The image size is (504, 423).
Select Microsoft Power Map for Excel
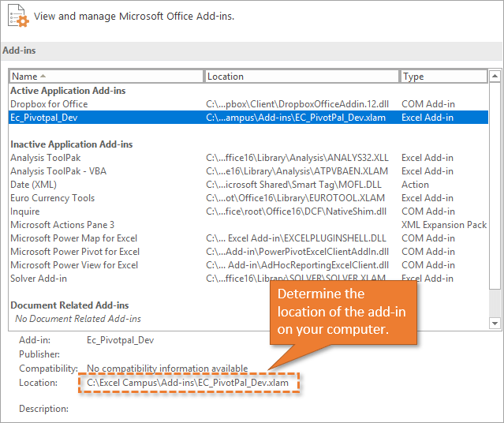pos(73,238)
